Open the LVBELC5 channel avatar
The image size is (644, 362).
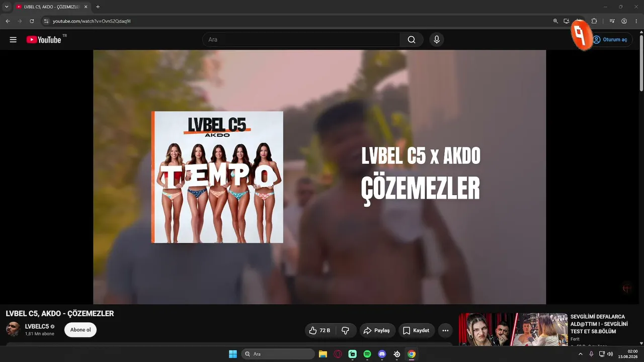click(13, 329)
